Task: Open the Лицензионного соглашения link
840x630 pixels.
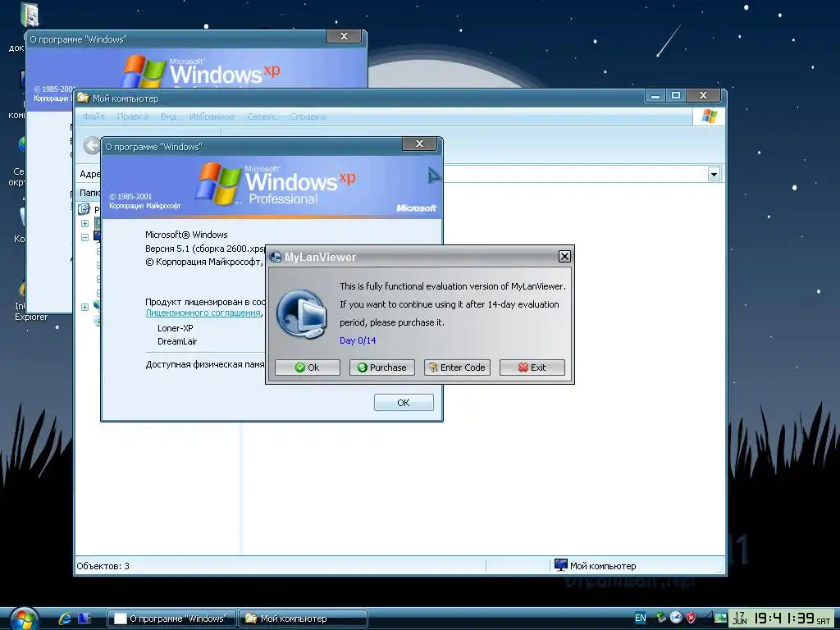Action: pos(203,313)
